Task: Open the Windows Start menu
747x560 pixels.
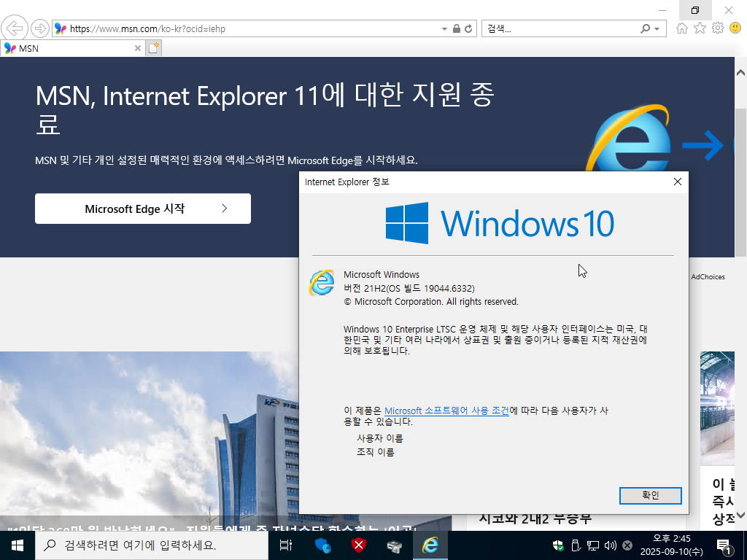Action: (18, 545)
